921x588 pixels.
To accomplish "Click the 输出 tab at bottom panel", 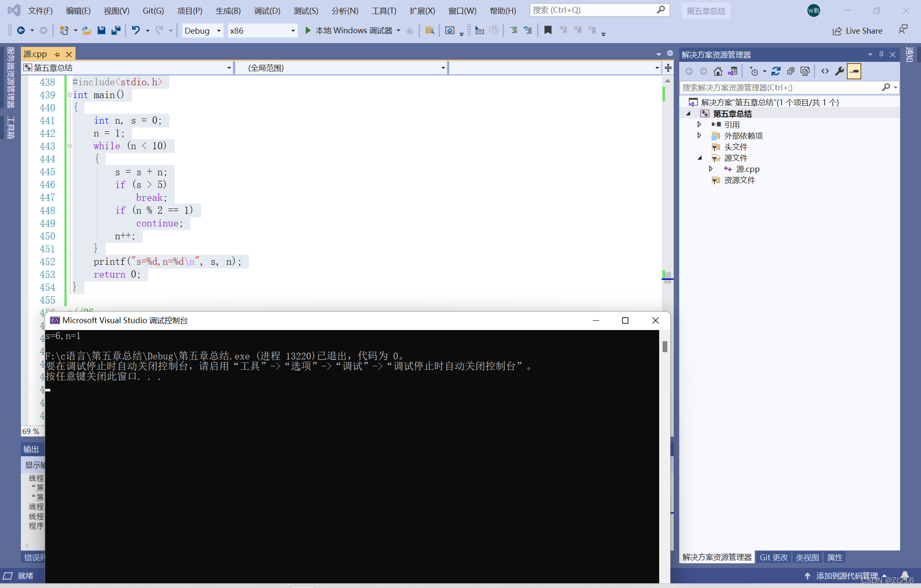I will coord(31,449).
